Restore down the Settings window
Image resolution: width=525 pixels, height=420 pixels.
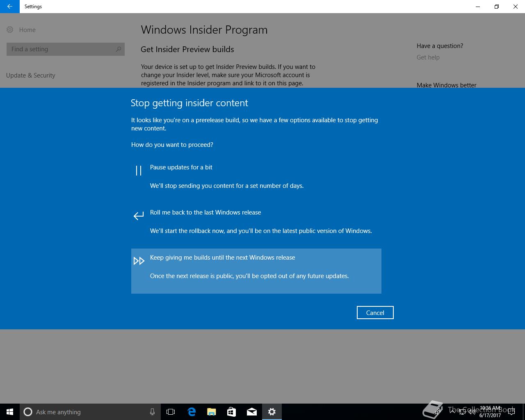pyautogui.click(x=497, y=7)
